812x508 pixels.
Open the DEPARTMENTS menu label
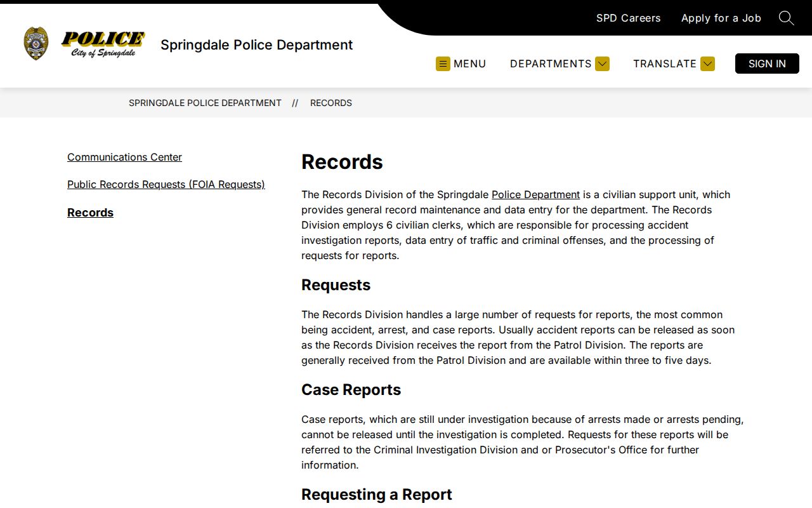point(551,63)
